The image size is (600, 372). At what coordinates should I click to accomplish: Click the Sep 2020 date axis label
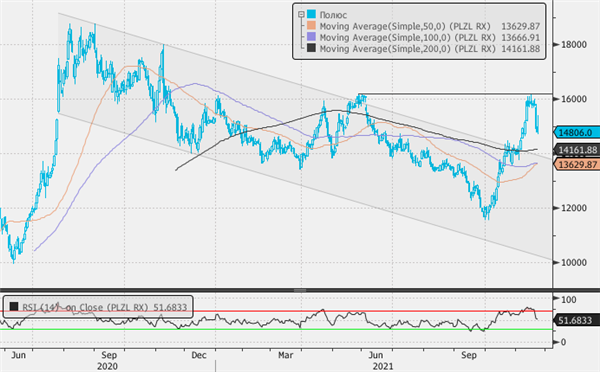pos(109,355)
